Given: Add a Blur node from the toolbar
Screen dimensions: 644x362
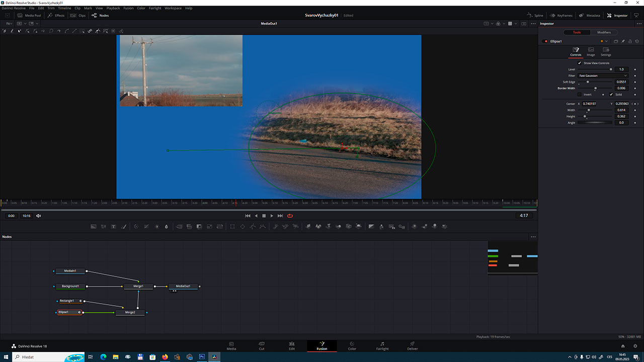Looking at the screenshot, I should coord(167,227).
